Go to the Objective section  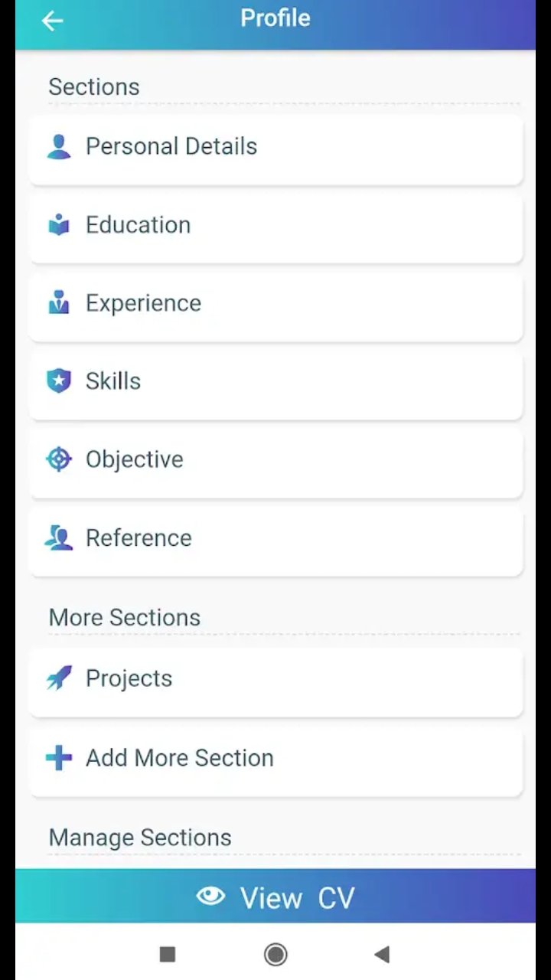tap(275, 459)
